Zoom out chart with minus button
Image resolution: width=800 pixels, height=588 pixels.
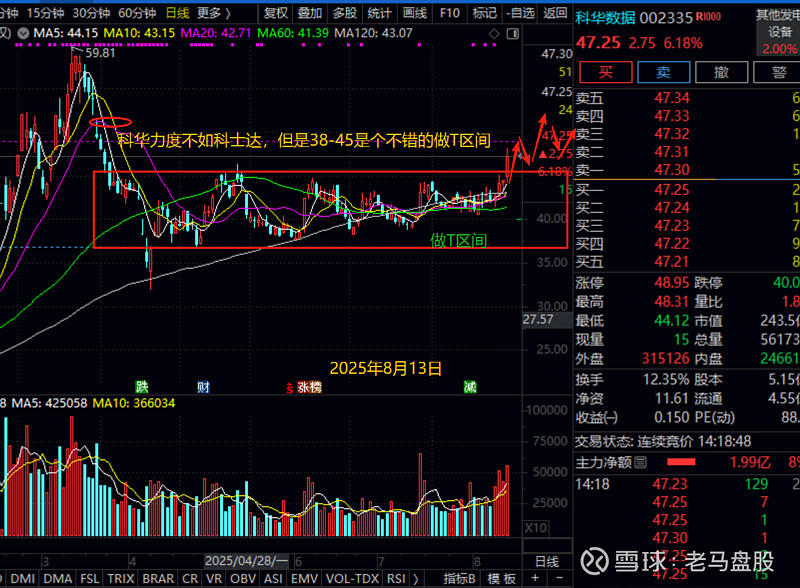coord(560,578)
